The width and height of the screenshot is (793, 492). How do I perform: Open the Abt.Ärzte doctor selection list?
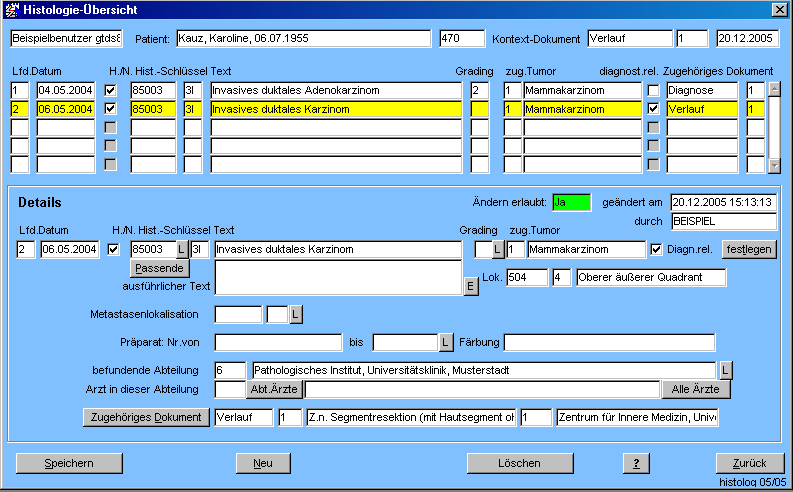[273, 389]
